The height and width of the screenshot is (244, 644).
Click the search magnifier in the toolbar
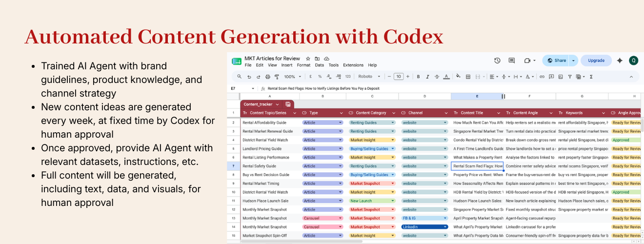click(239, 77)
